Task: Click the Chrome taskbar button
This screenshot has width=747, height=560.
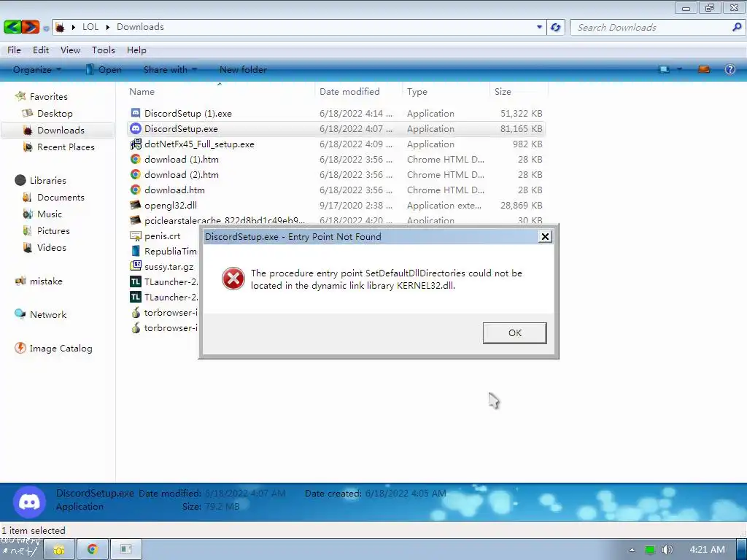Action: [93, 550]
